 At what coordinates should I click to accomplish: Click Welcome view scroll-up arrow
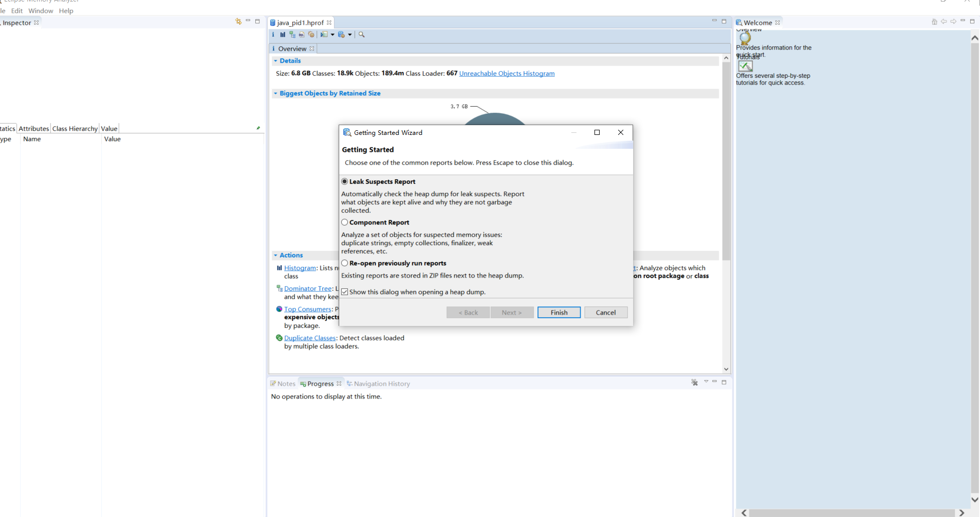pyautogui.click(x=974, y=38)
